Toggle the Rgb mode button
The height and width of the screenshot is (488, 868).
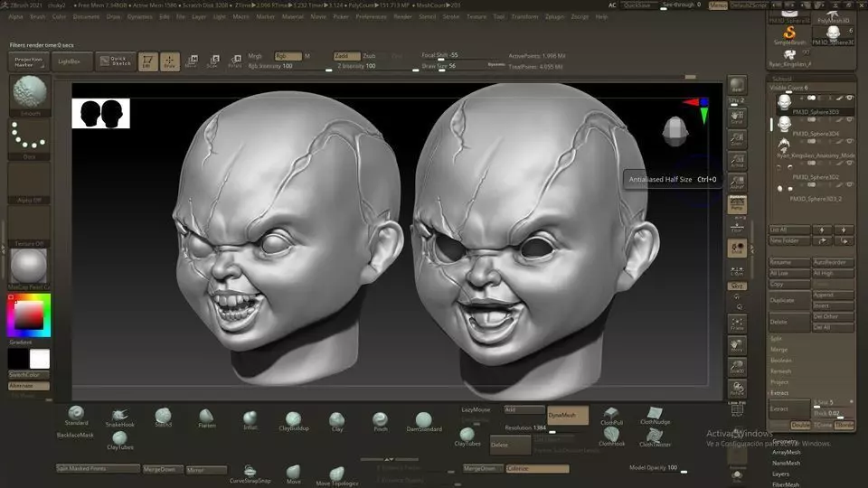(288, 56)
